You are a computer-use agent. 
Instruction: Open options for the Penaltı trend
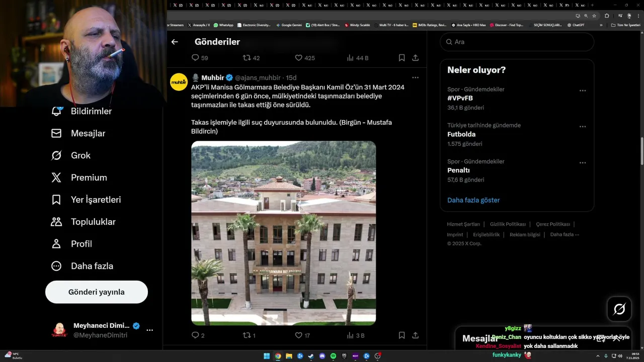coord(583,163)
